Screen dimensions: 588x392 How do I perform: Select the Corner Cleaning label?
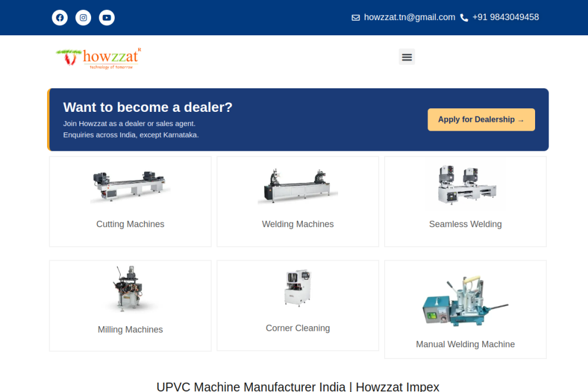298,328
